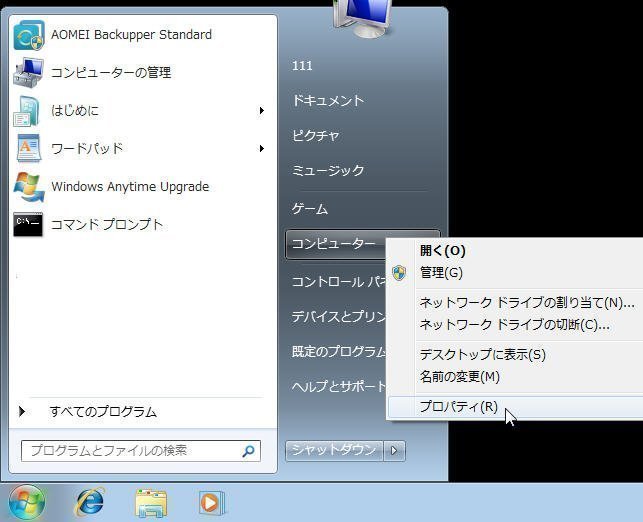Click the Windows Start orb

27,502
